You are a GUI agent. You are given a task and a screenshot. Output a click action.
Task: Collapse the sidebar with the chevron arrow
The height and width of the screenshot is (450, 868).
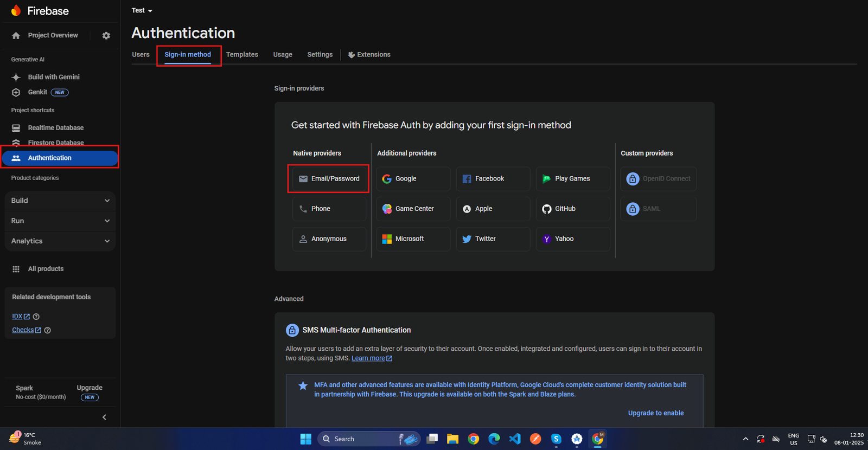104,417
